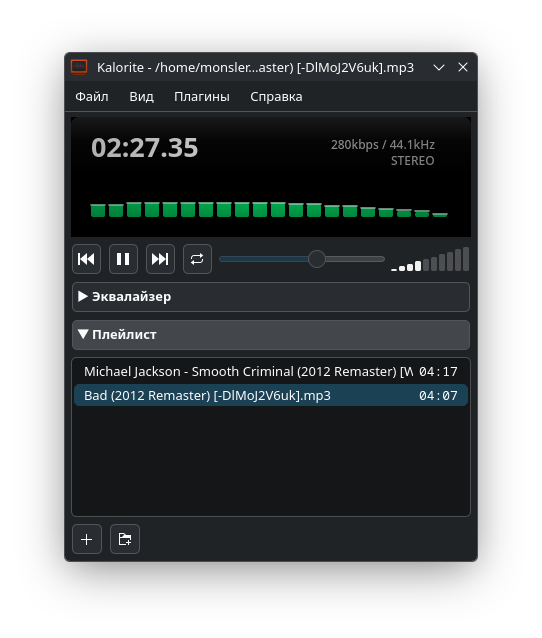Skip to the next track
The height and width of the screenshot is (638, 542).
pyautogui.click(x=160, y=259)
